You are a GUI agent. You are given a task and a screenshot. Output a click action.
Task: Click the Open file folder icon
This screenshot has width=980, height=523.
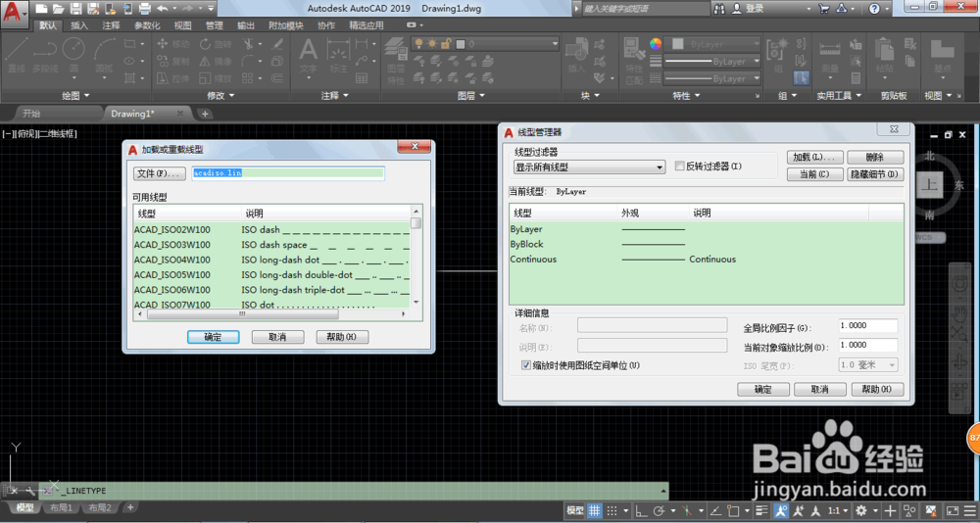point(58,9)
